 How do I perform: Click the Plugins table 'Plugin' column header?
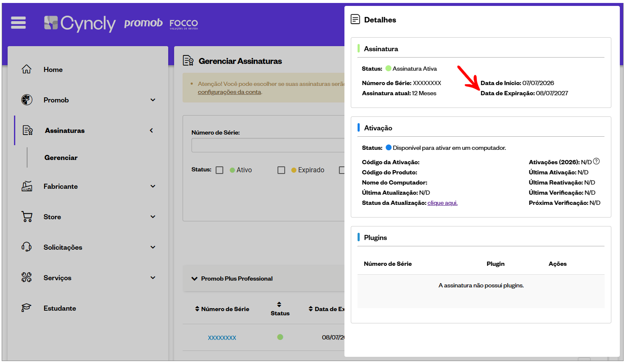(495, 264)
